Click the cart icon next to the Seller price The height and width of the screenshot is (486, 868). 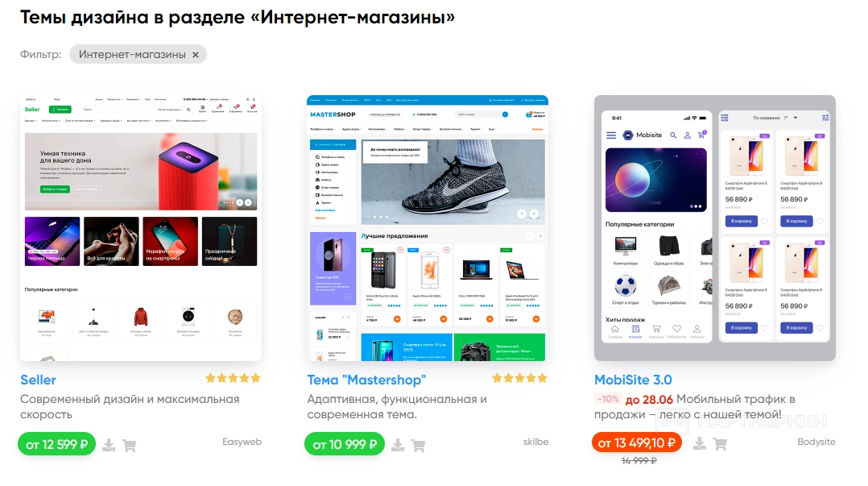point(129,445)
